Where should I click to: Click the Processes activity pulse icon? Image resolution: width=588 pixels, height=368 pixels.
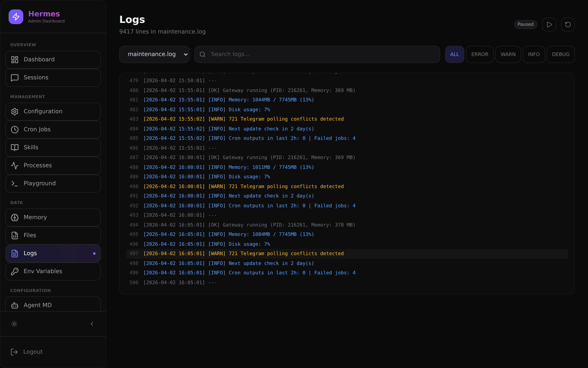point(15,166)
